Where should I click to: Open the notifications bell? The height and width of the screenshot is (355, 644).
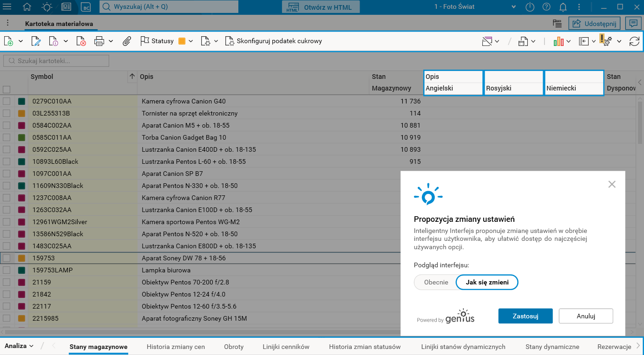563,7
